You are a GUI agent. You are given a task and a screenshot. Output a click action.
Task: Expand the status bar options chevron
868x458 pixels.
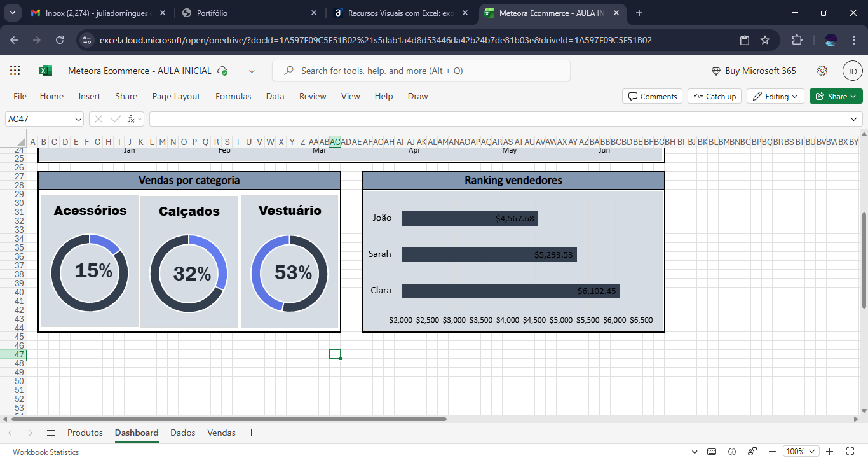click(694, 452)
